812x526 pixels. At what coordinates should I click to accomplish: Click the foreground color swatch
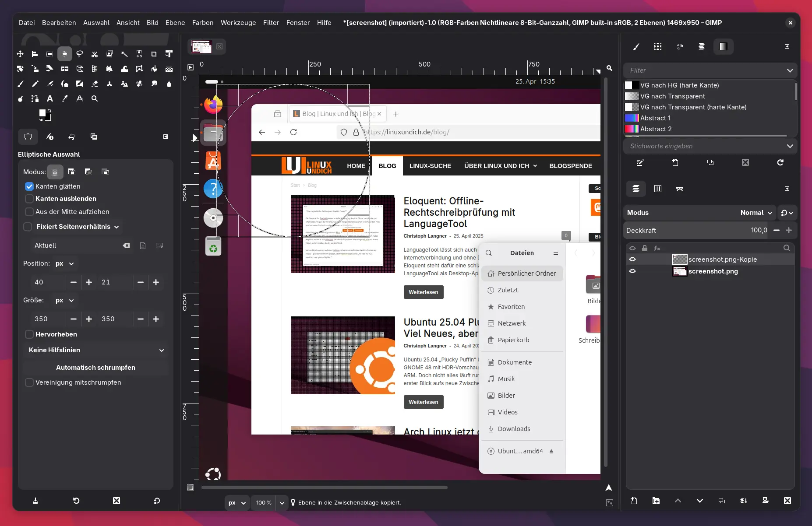point(42,113)
